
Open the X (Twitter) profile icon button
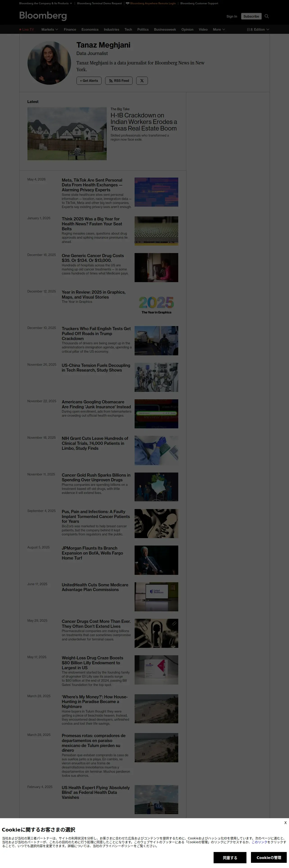[x=142, y=80]
